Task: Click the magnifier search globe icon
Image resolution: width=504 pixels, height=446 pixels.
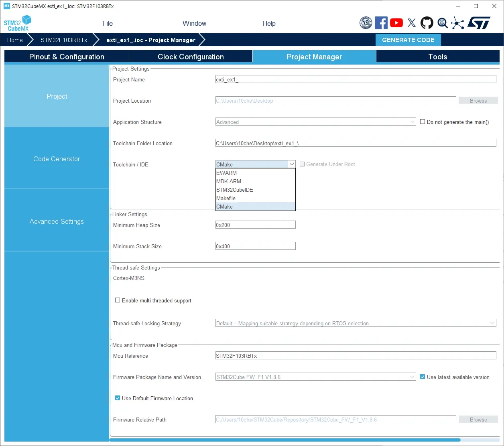Action: tap(442, 23)
